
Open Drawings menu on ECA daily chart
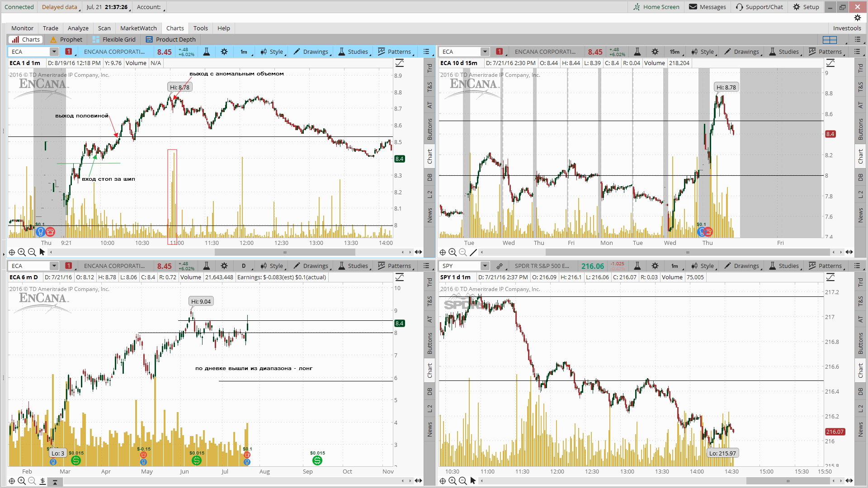point(313,266)
